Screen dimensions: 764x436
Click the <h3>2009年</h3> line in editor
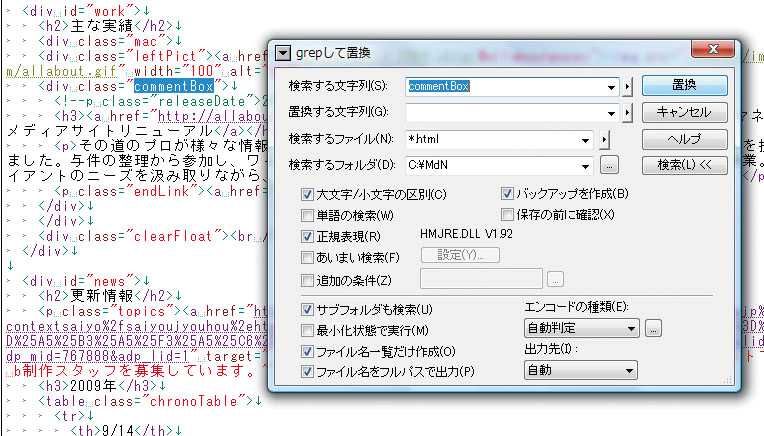click(102, 386)
